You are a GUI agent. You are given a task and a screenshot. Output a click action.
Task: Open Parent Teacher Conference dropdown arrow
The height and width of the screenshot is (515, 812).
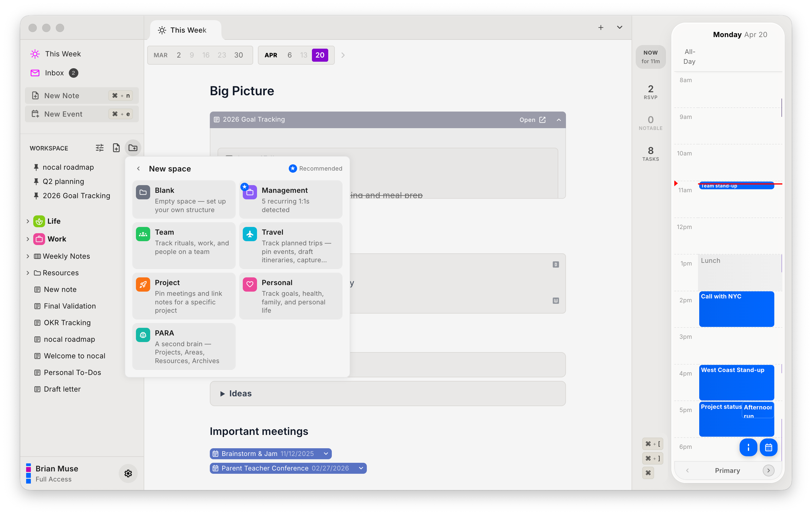click(x=361, y=468)
